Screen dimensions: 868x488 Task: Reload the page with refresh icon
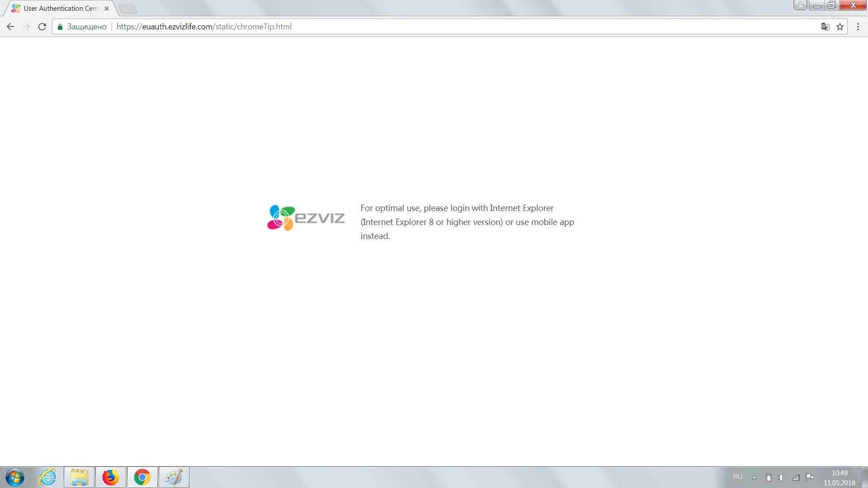point(42,27)
